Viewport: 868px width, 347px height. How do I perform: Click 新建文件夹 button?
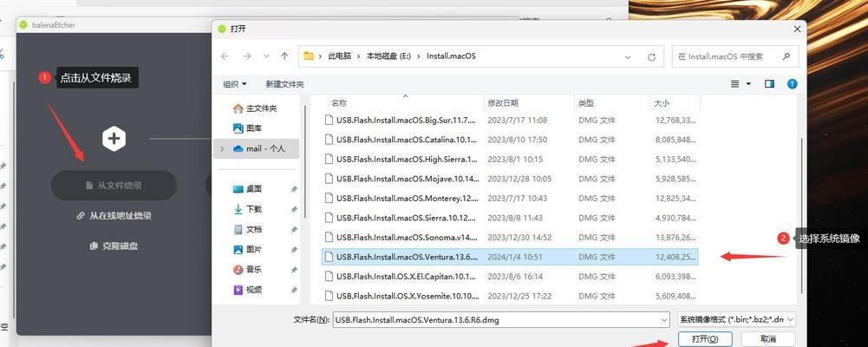click(x=284, y=84)
